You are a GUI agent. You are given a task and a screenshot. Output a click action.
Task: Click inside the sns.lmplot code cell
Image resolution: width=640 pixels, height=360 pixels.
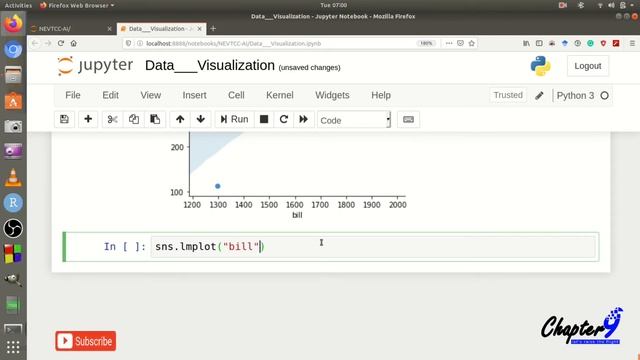point(373,247)
